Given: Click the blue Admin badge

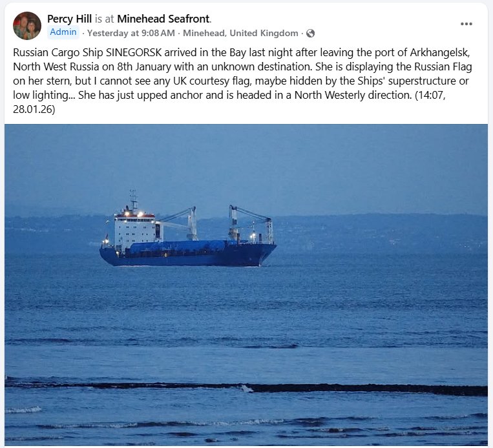Looking at the screenshot, I should point(64,32).
